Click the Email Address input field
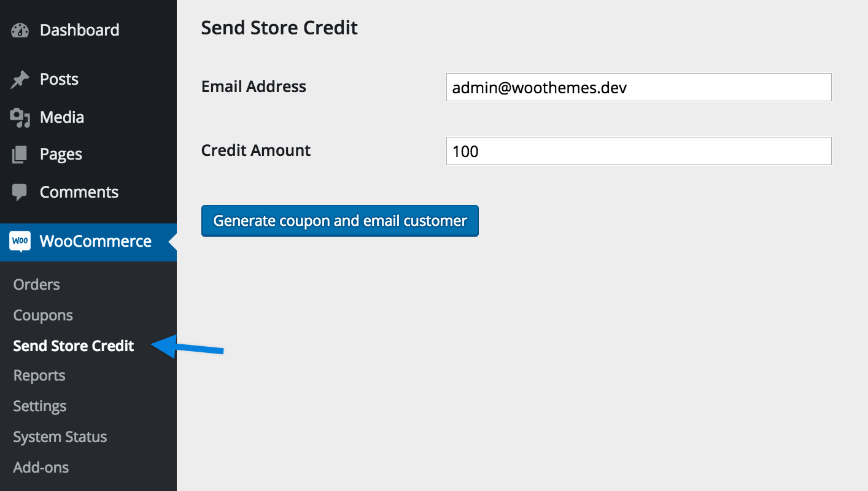 point(639,87)
